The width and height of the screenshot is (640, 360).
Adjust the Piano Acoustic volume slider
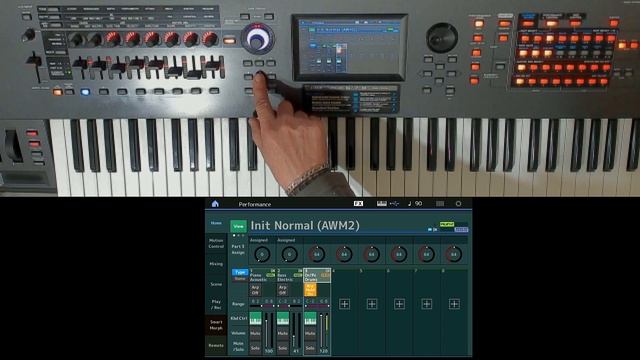[267, 330]
